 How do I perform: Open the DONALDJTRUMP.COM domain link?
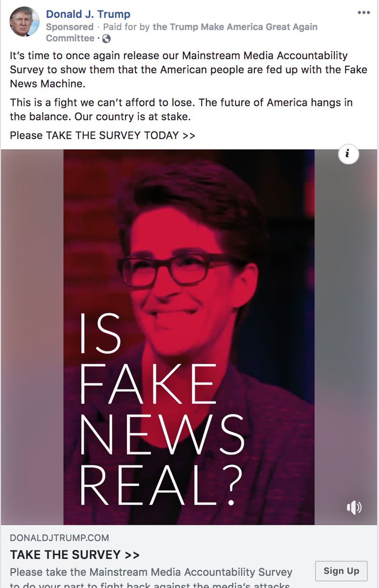click(59, 538)
